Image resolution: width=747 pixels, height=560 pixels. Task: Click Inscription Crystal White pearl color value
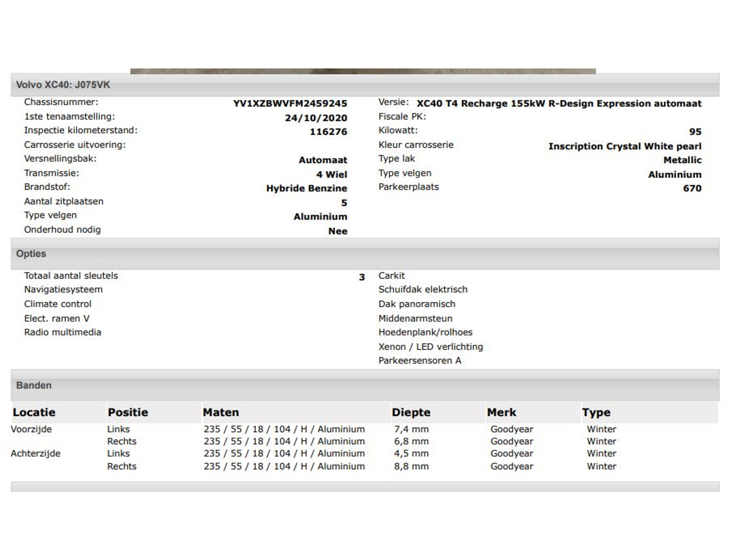tap(625, 146)
